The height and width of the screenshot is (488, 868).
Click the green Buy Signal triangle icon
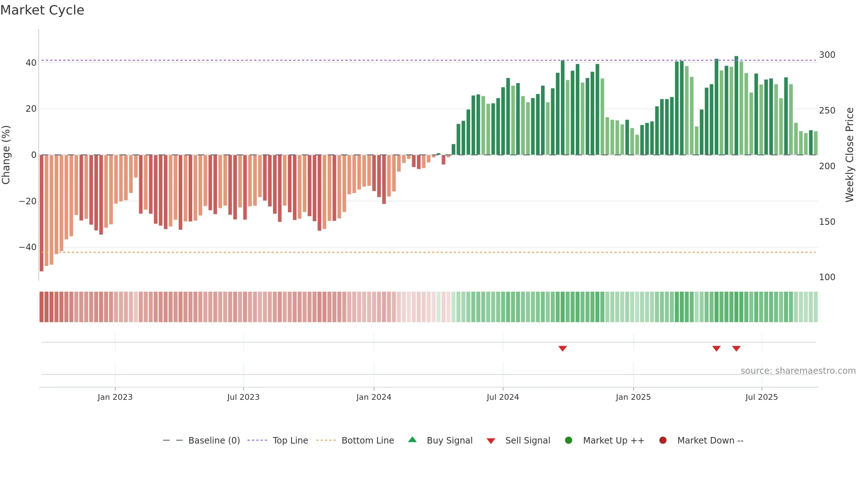412,440
